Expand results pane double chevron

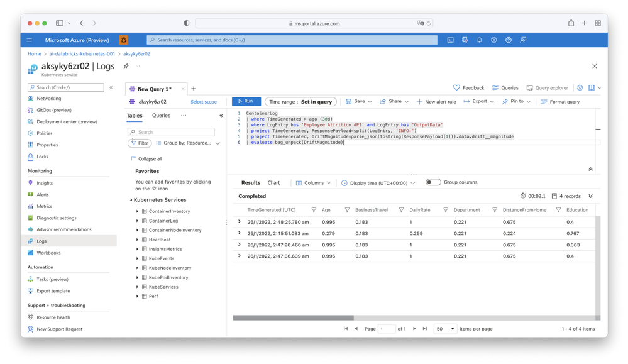590,196
